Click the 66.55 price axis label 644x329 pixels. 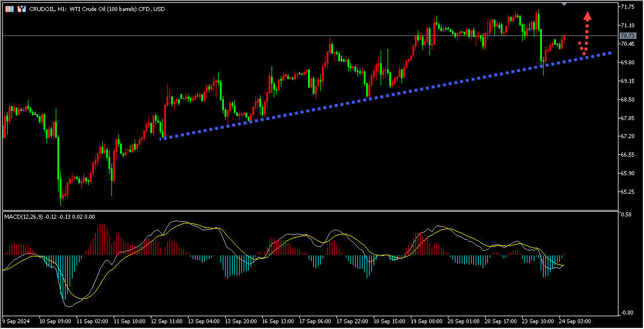[628, 155]
